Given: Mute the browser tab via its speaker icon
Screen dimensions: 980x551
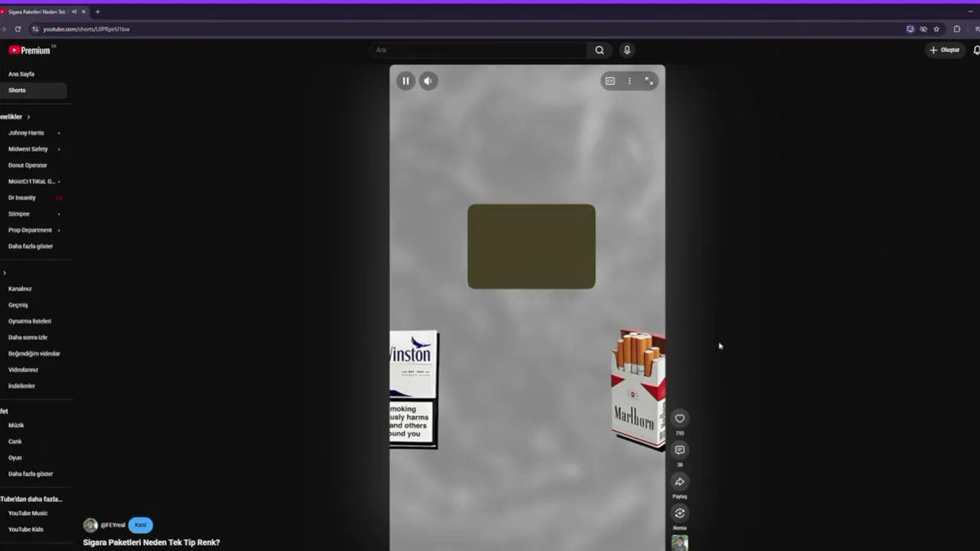Looking at the screenshot, I should [73, 11].
